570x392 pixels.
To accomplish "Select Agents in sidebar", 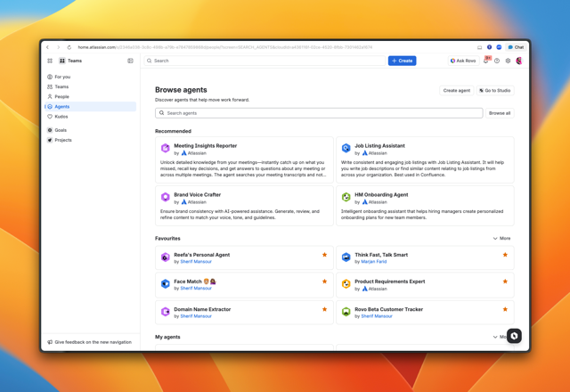I will tap(90, 107).
